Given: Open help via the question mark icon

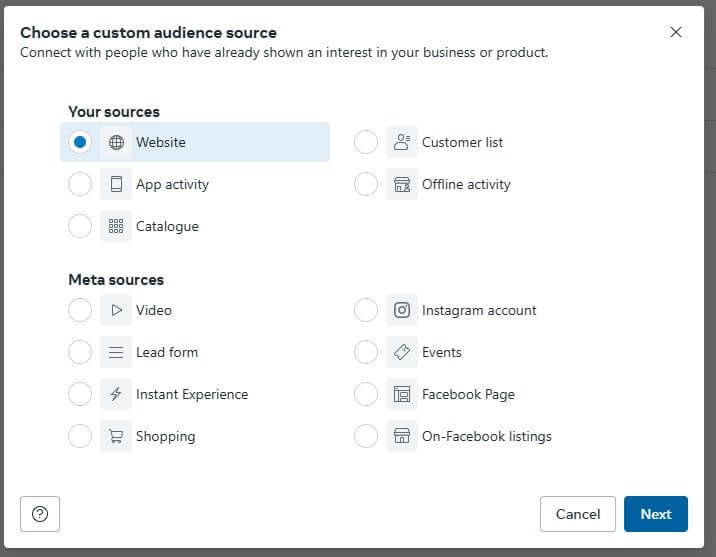Looking at the screenshot, I should click(40, 514).
